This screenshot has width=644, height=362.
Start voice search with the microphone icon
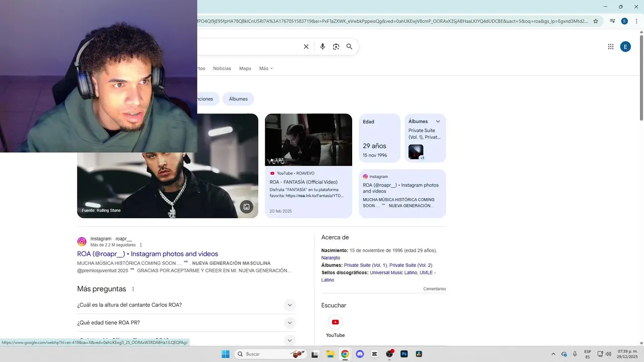323,47
